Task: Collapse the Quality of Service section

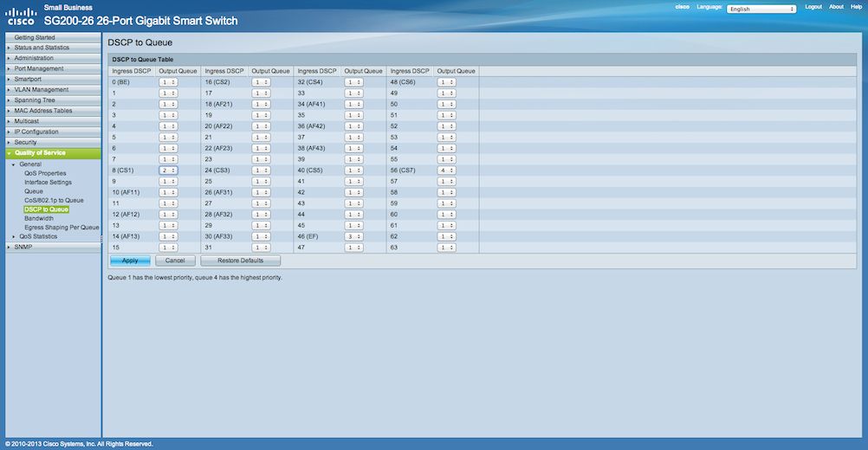Action: pyautogui.click(x=40, y=153)
